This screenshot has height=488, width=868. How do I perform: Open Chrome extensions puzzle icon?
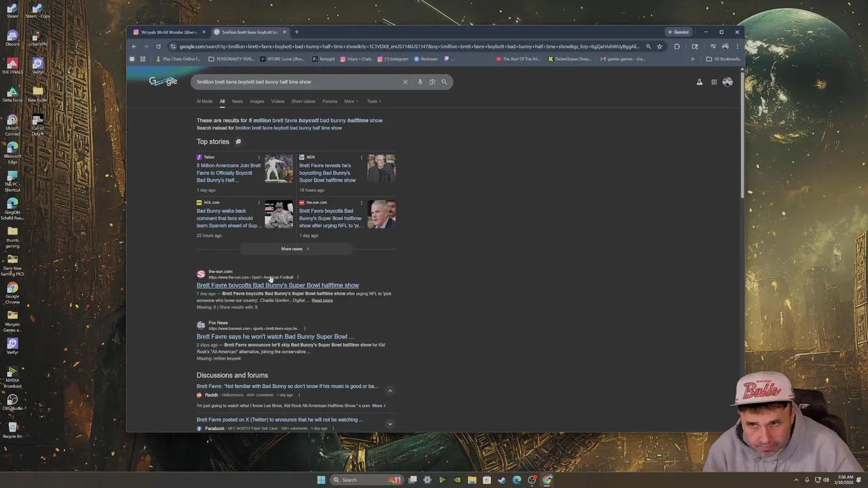pos(677,47)
